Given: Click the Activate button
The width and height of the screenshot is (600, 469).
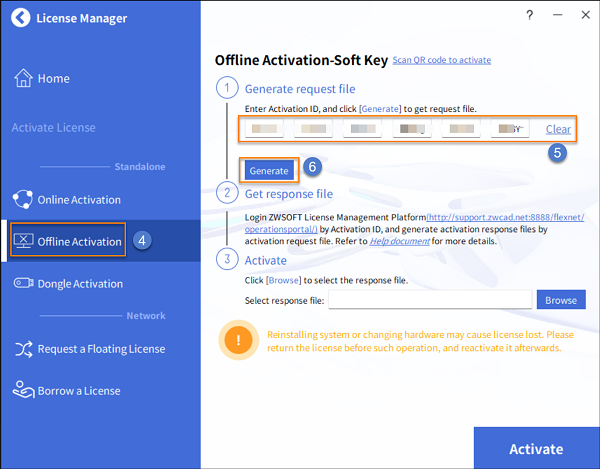Looking at the screenshot, I should 536,448.
